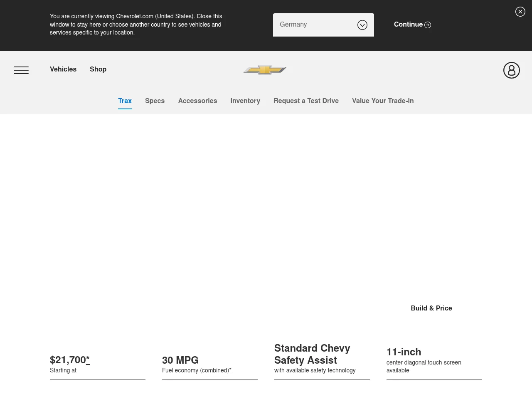Open Value Your Trade-In link
Screen dimensions: 532x399
383,101
